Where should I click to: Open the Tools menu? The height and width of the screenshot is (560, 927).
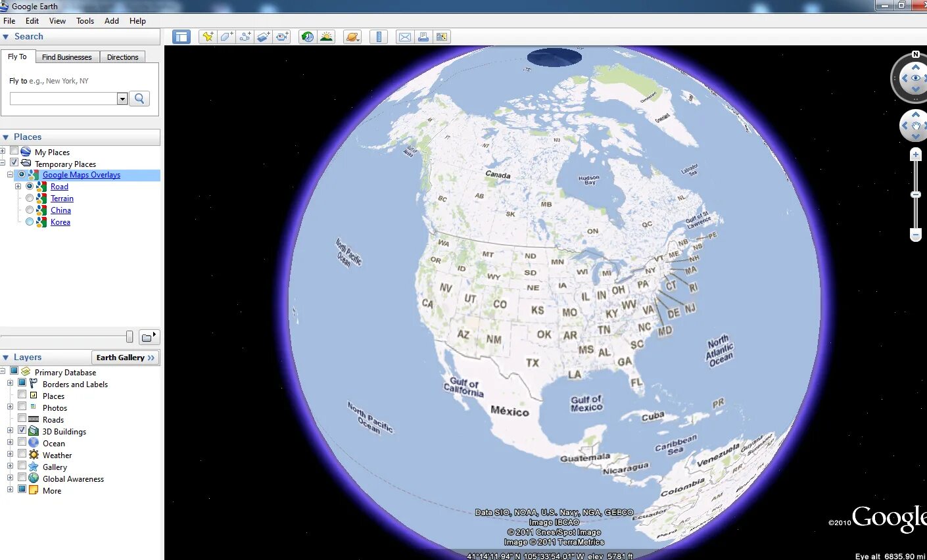coord(85,21)
